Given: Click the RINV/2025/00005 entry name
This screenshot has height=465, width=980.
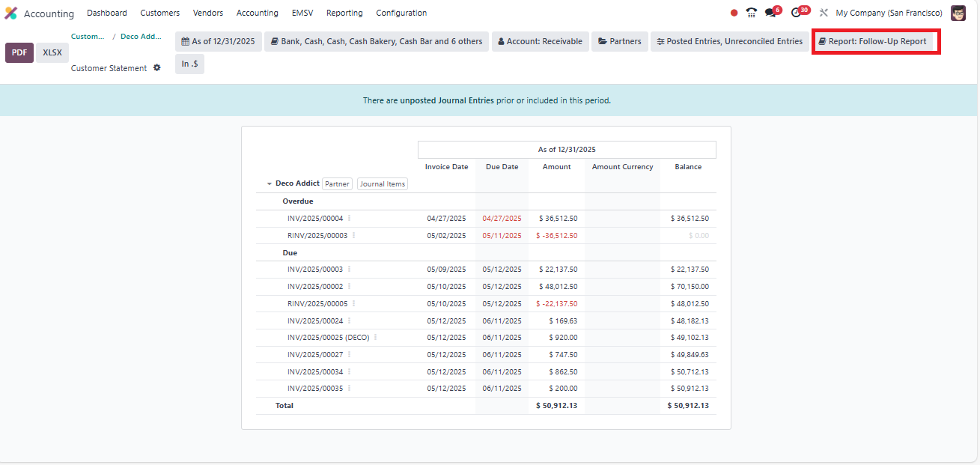Looking at the screenshot, I should coord(317,303).
